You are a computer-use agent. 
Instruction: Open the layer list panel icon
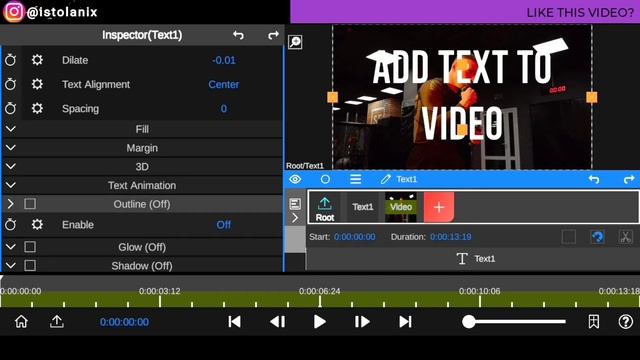[295, 204]
